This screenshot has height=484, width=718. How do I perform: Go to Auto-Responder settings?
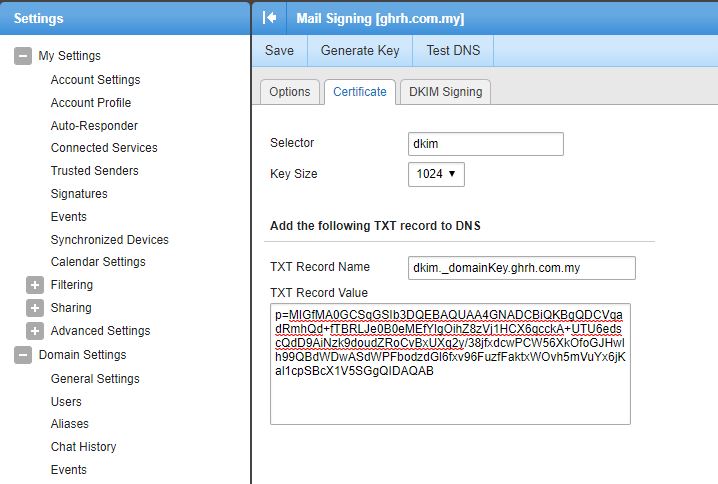point(94,126)
